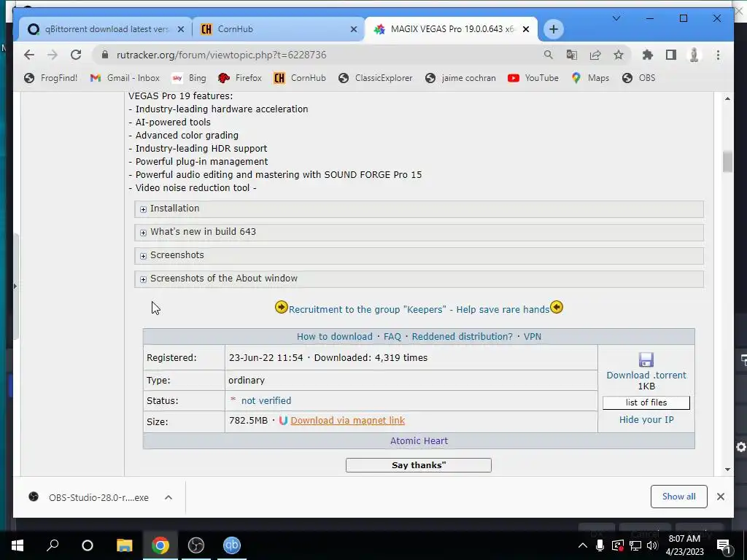Click the magnet icon beside the size
Image resolution: width=747 pixels, height=560 pixels.
pyautogui.click(x=283, y=421)
